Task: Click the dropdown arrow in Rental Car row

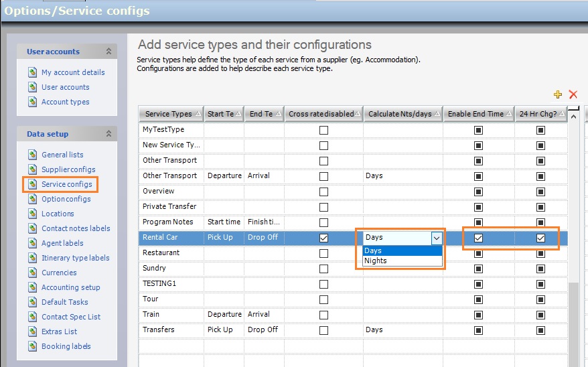Action: (x=437, y=238)
